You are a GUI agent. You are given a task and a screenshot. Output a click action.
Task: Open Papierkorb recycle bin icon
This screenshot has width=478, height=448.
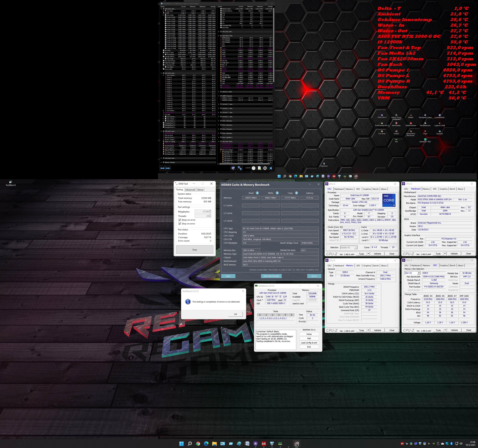click(324, 164)
